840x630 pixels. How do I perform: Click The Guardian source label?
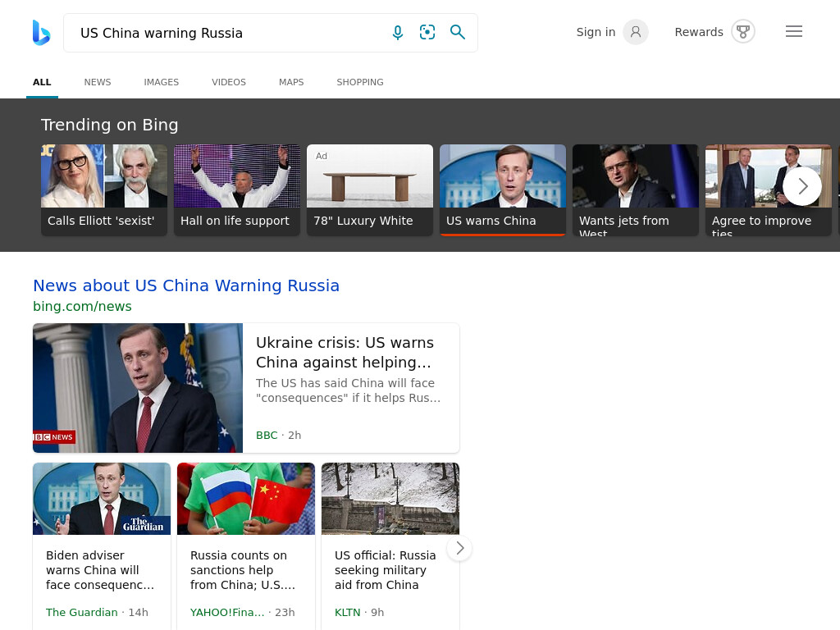[x=81, y=612]
